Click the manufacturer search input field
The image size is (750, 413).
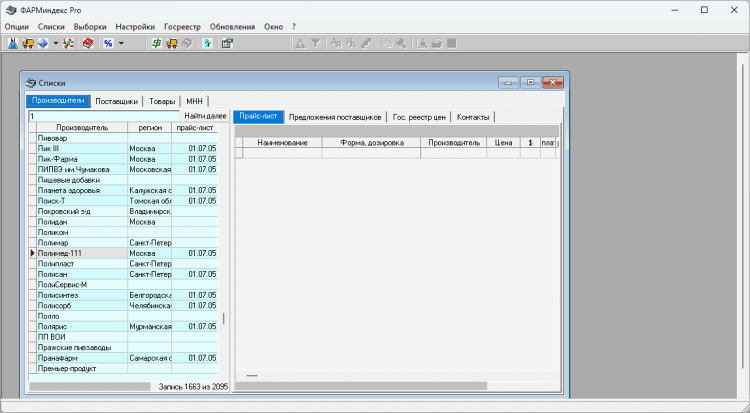pyautogui.click(x=100, y=116)
